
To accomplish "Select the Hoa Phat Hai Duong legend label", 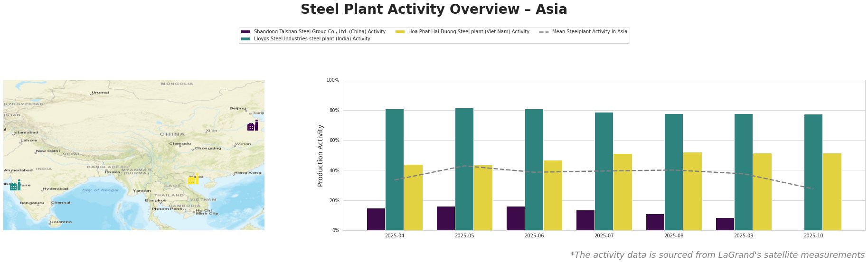I will [x=468, y=32].
